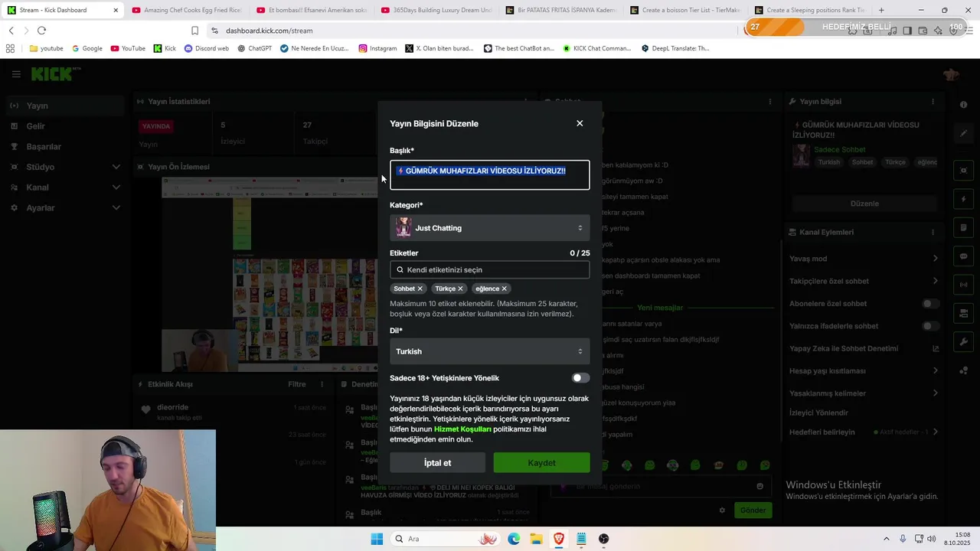Open the Yayın bilgisi panel options menu
The height and width of the screenshot is (551, 980).
coord(933,102)
